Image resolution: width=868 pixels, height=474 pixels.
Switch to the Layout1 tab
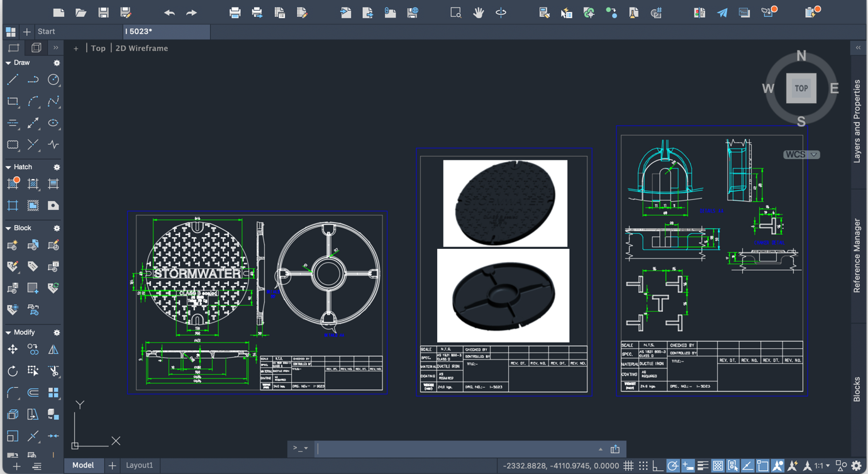tap(139, 465)
